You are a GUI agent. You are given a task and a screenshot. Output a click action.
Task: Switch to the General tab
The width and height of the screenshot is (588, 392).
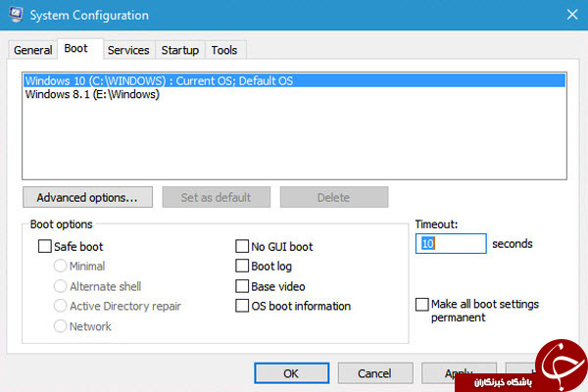point(32,50)
